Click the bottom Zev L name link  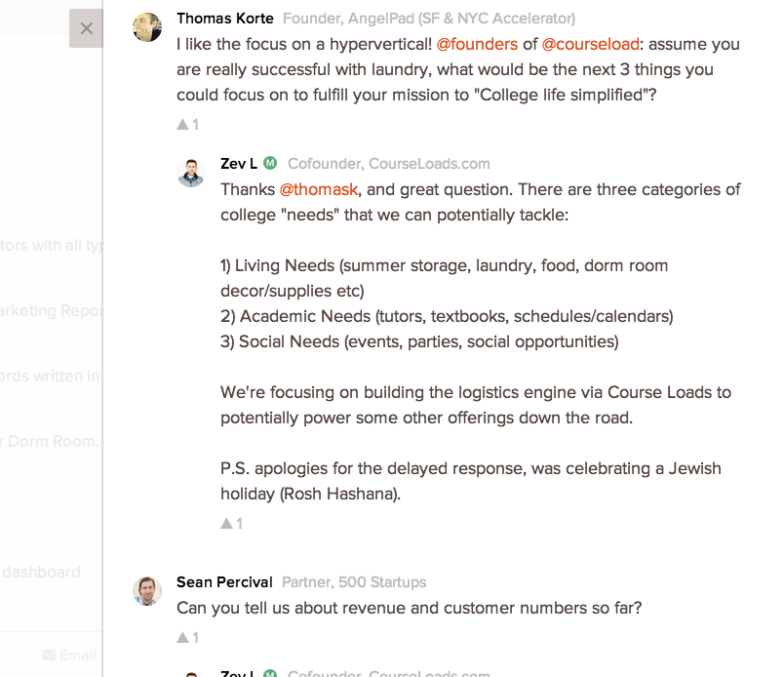coord(239,673)
